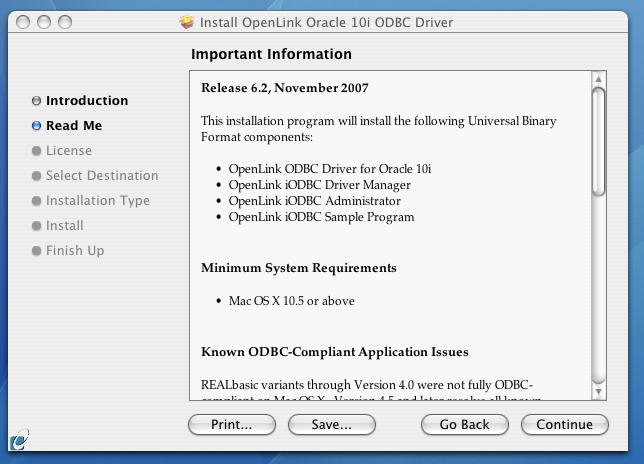Click the 'Important Information' heading
644x464 pixels.
[271, 54]
